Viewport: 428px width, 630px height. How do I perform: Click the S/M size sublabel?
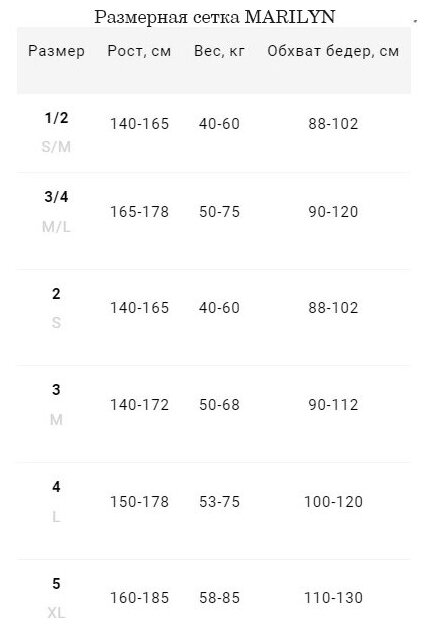click(x=56, y=147)
